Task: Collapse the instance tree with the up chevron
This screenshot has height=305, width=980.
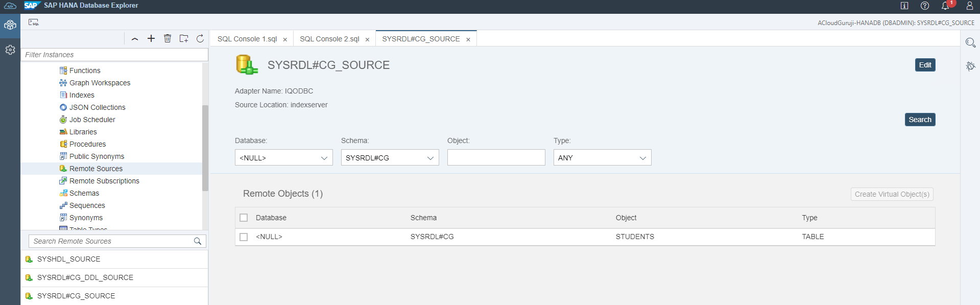Action: pyautogui.click(x=135, y=39)
